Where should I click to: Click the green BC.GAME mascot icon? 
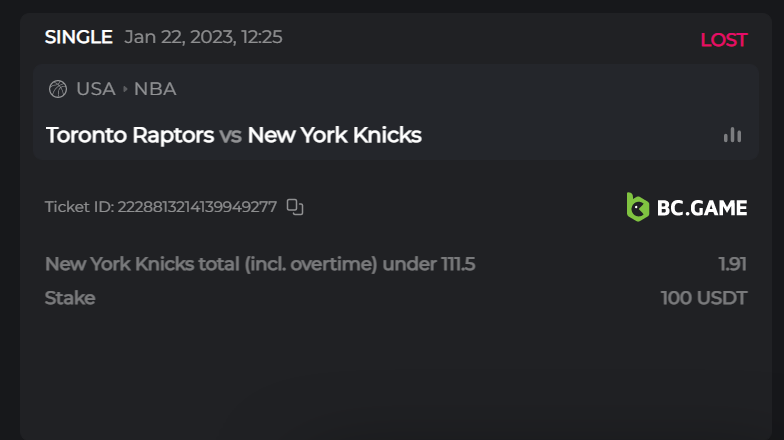pos(637,207)
